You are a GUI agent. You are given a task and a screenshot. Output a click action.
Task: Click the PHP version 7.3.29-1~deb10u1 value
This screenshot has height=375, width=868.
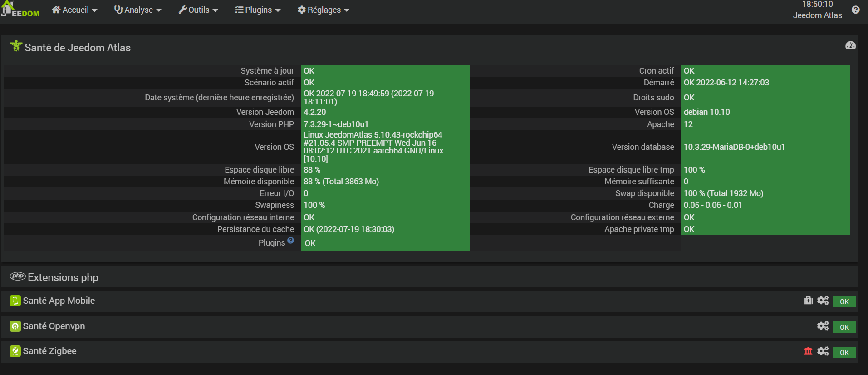(336, 124)
